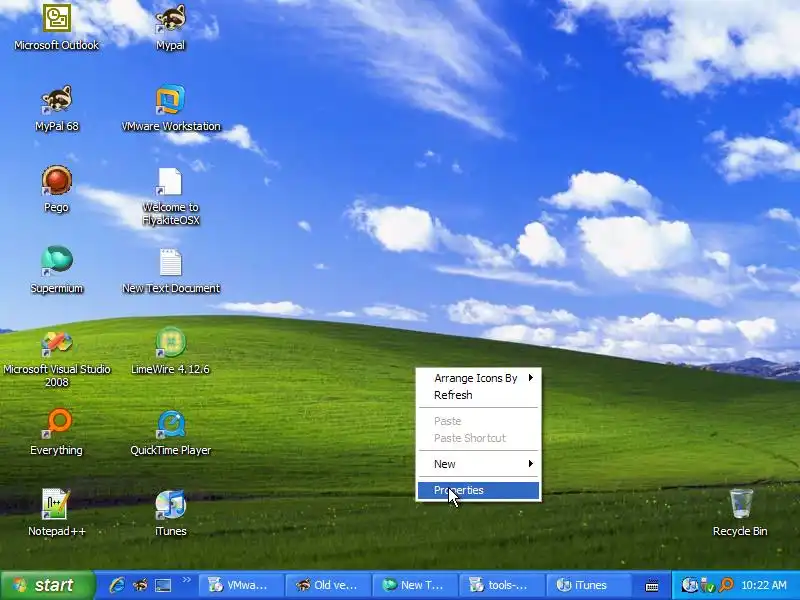Viewport: 800px width, 600px height.
Task: Click the iTunes tray icon
Action: [690, 585]
